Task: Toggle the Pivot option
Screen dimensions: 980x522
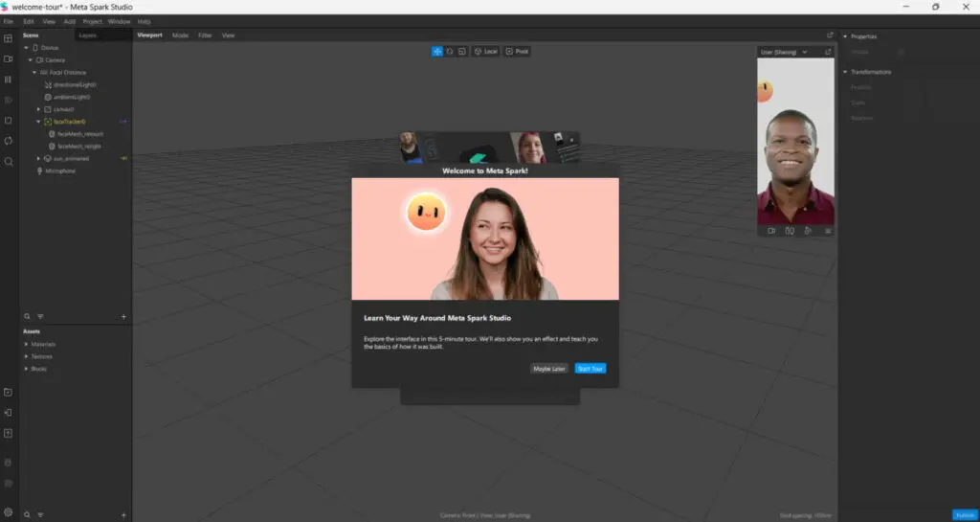Action: pyautogui.click(x=517, y=52)
